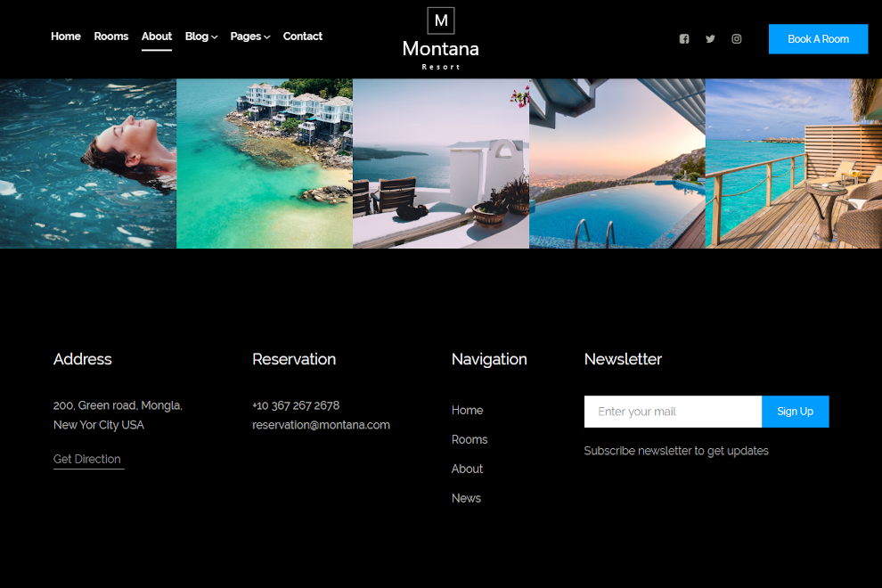Open Contact in the top menu

pyautogui.click(x=303, y=37)
